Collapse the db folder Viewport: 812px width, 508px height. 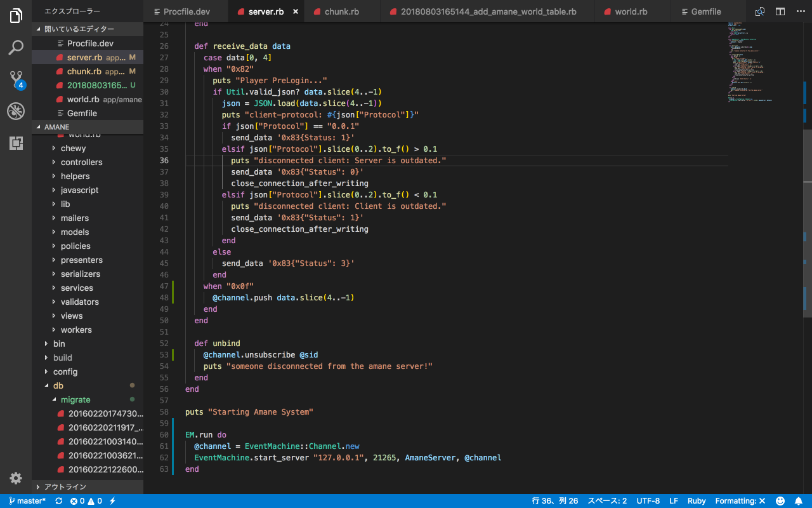(58, 385)
